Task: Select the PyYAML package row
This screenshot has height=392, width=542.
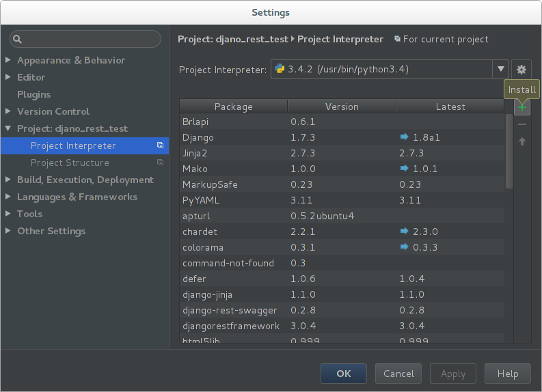Action: 342,200
